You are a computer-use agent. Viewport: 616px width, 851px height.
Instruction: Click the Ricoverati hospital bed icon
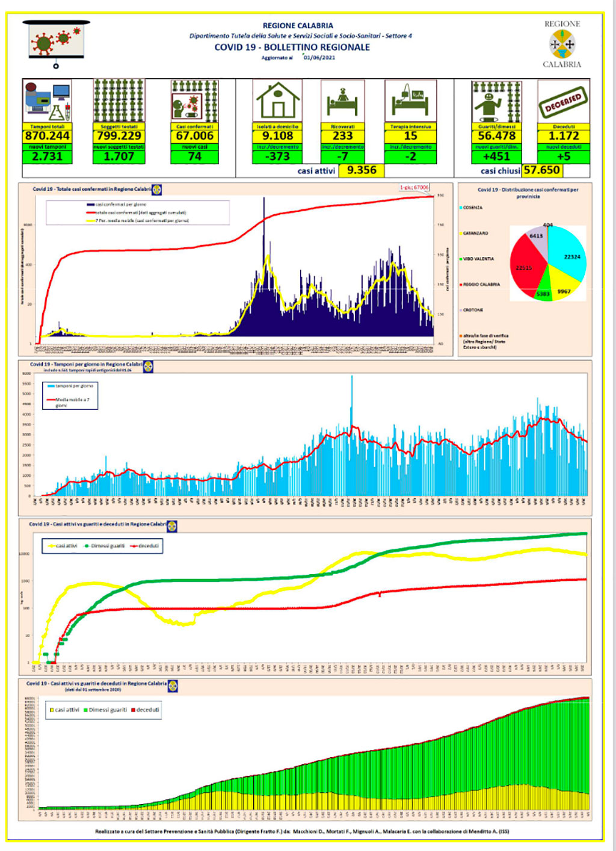coord(342,101)
